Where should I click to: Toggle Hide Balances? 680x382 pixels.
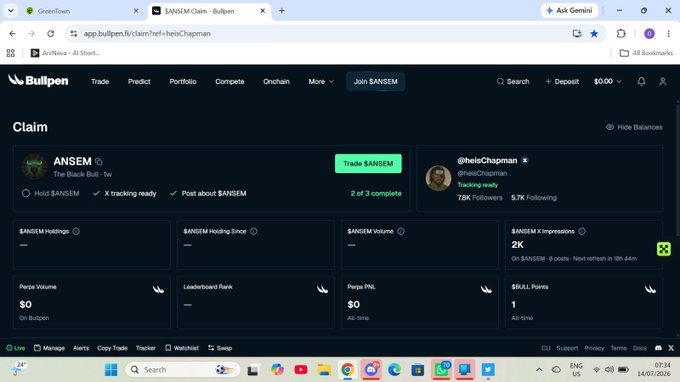pyautogui.click(x=634, y=127)
